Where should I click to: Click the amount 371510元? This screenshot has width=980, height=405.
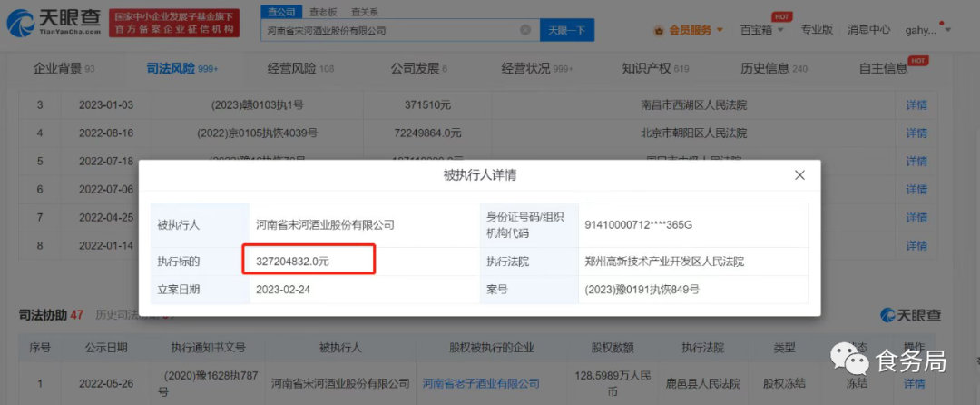(427, 105)
